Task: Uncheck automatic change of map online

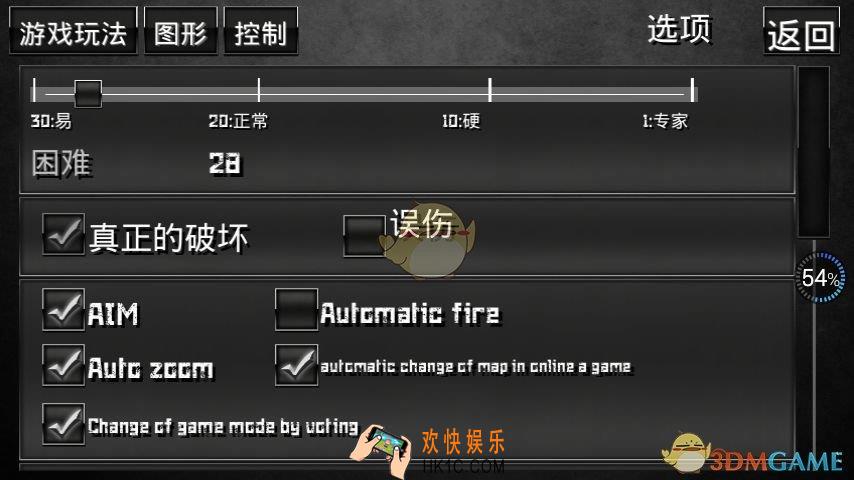Action: pos(296,365)
